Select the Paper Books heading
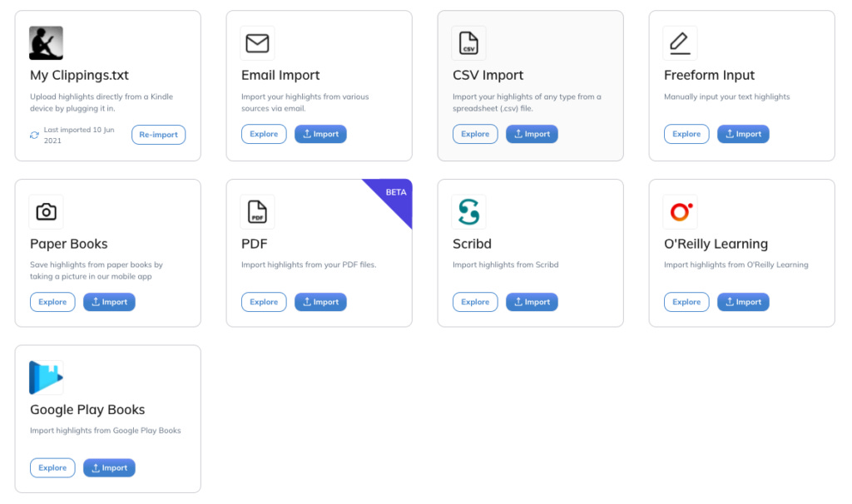 tap(68, 244)
